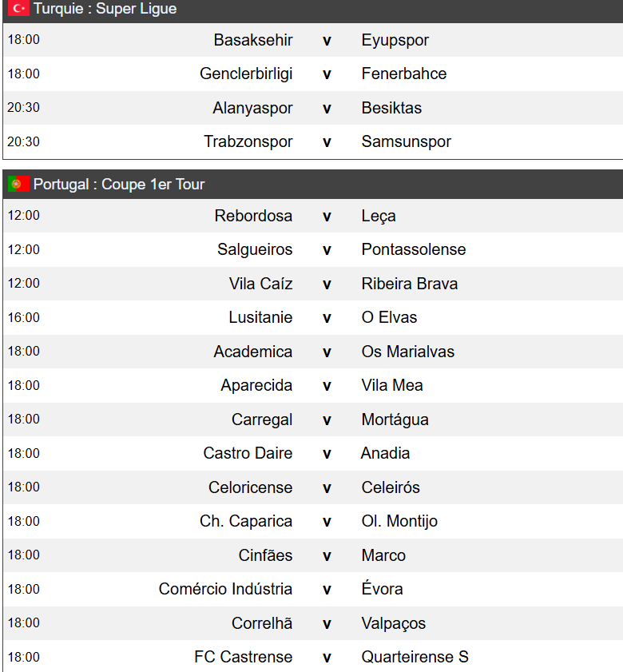Screen dimensions: 623x672
Task: Click the Samsunspor team name
Action: tap(406, 142)
